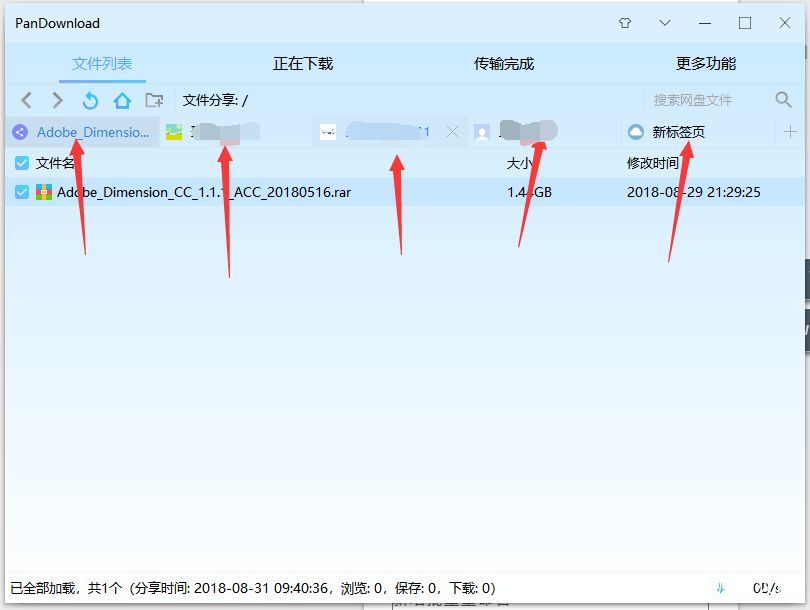Click the 1.44GB size value
This screenshot has height=610, width=810.
pyautogui.click(x=529, y=192)
